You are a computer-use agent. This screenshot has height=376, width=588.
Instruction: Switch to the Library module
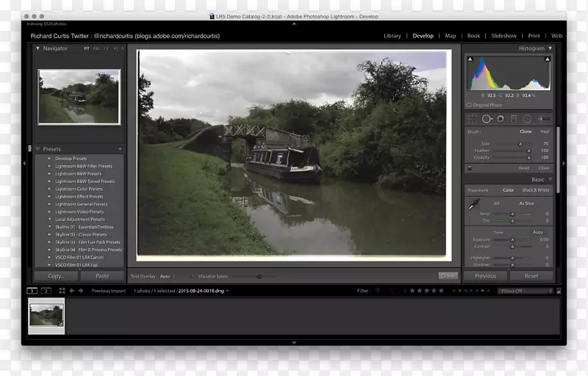click(x=392, y=35)
